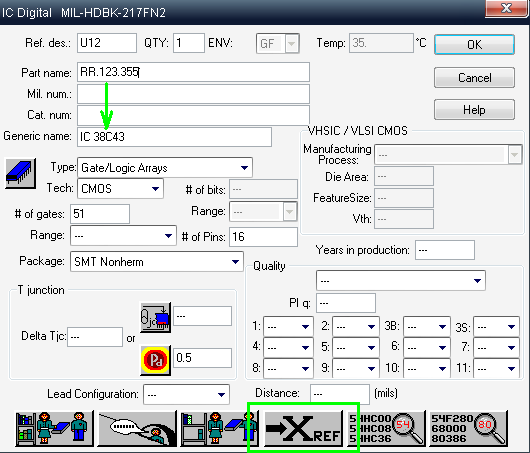Click the # of gates field showing 51

click(x=100, y=214)
